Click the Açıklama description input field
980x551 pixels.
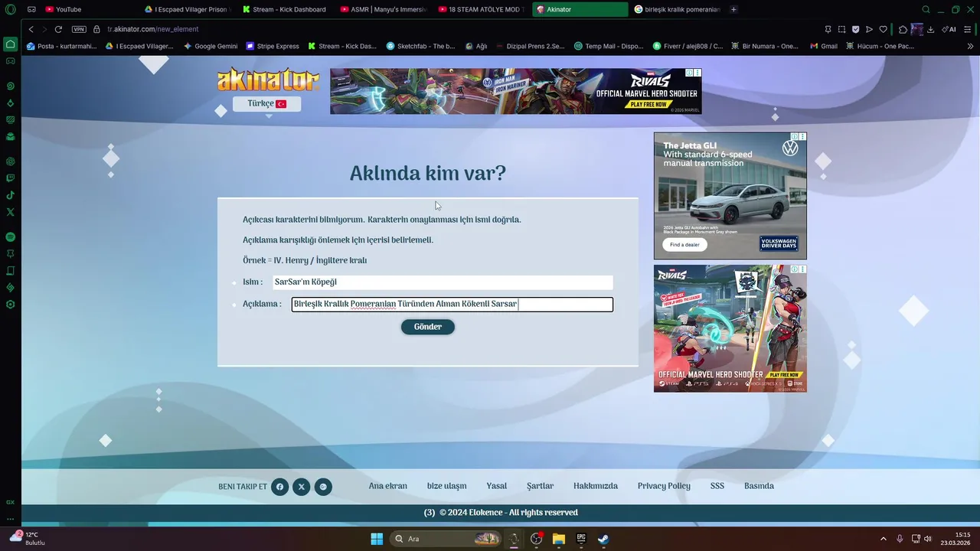click(452, 305)
